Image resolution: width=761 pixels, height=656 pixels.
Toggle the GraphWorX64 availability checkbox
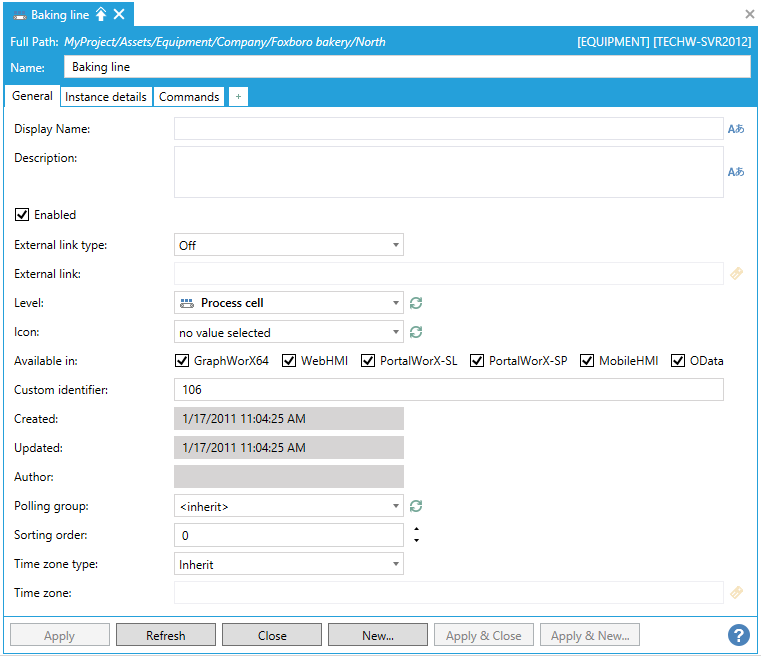point(182,361)
